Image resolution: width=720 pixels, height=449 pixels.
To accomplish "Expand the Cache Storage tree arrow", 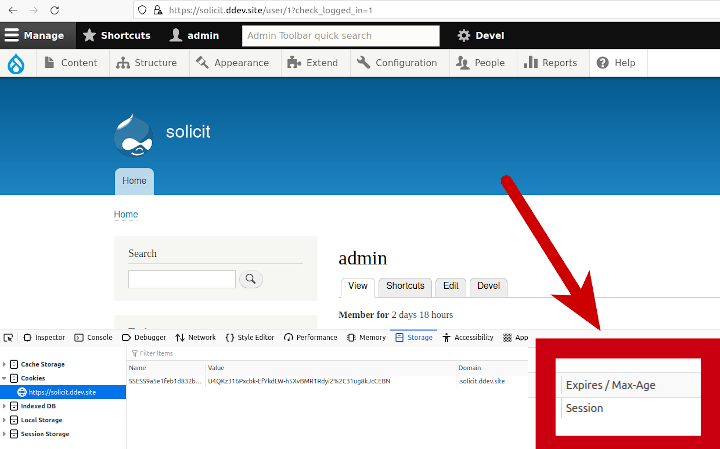I will 5,365.
